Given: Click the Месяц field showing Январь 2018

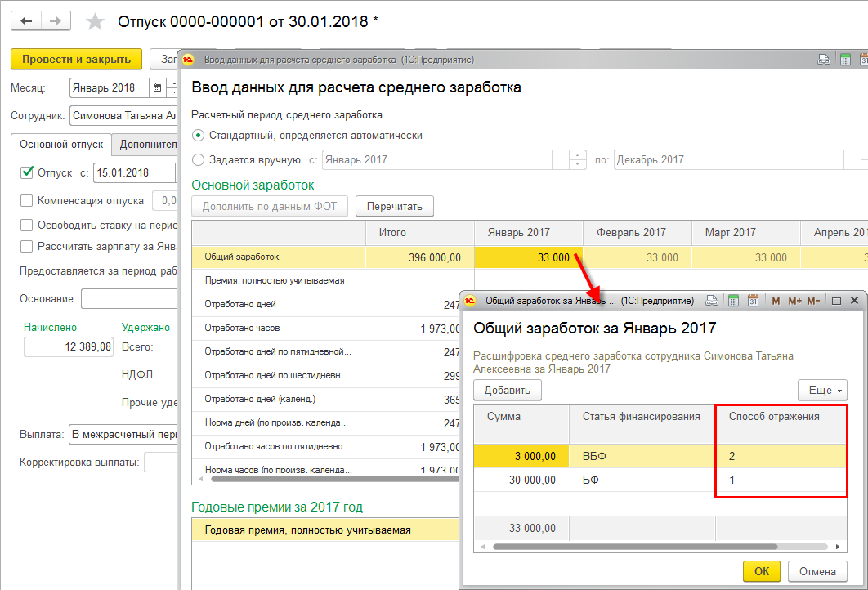Looking at the screenshot, I should pyautogui.click(x=110, y=87).
